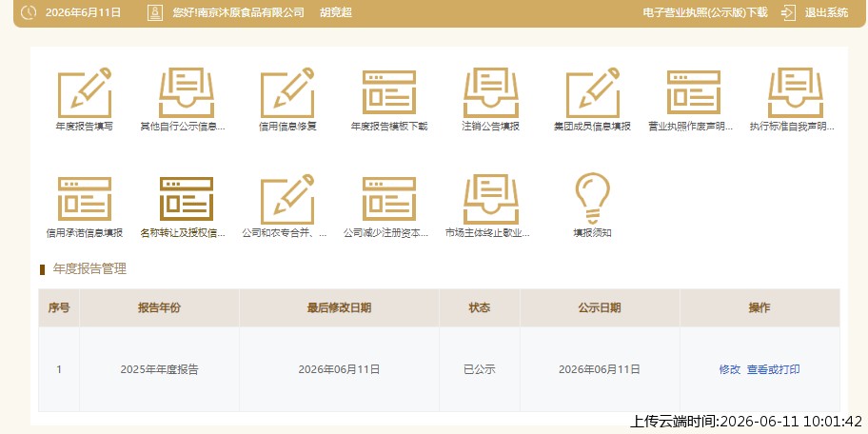Viewport: 868px width, 434px height.
Task: Click the 序号 column header
Action: [x=59, y=307]
